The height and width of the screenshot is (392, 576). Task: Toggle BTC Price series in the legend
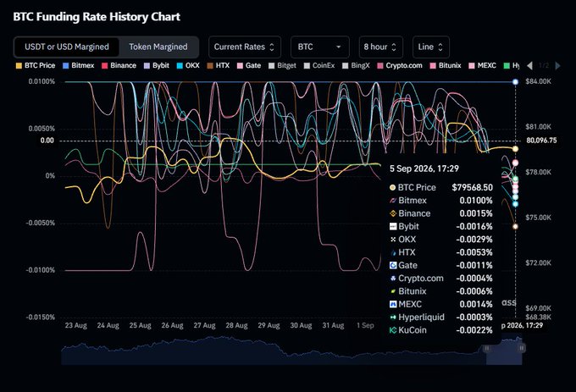(36, 66)
